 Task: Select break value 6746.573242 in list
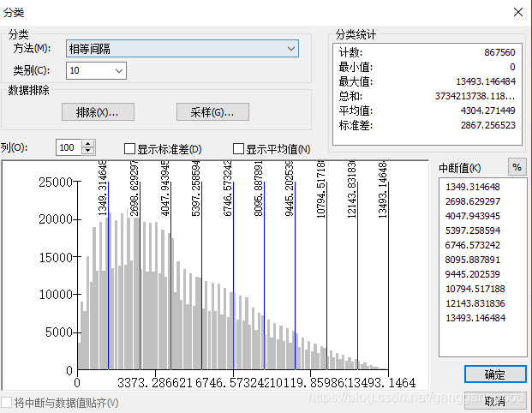472,245
